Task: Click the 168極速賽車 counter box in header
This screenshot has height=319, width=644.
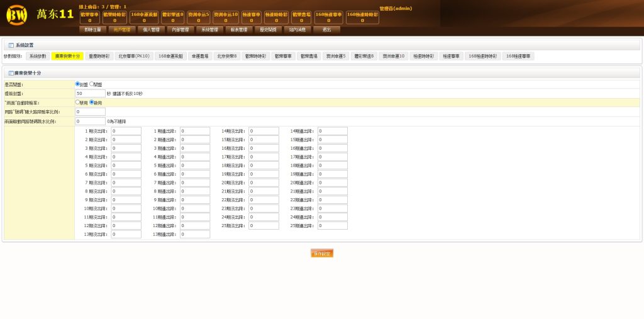Action: 328,17
